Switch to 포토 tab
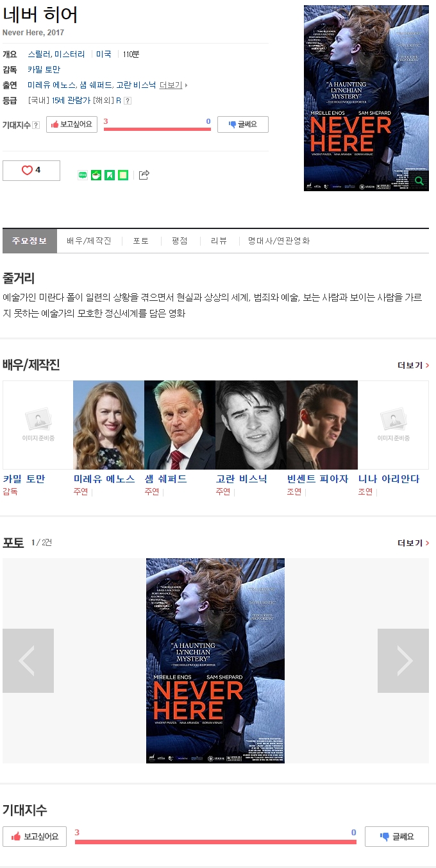Screen dimensions: 436x868 click(x=141, y=241)
